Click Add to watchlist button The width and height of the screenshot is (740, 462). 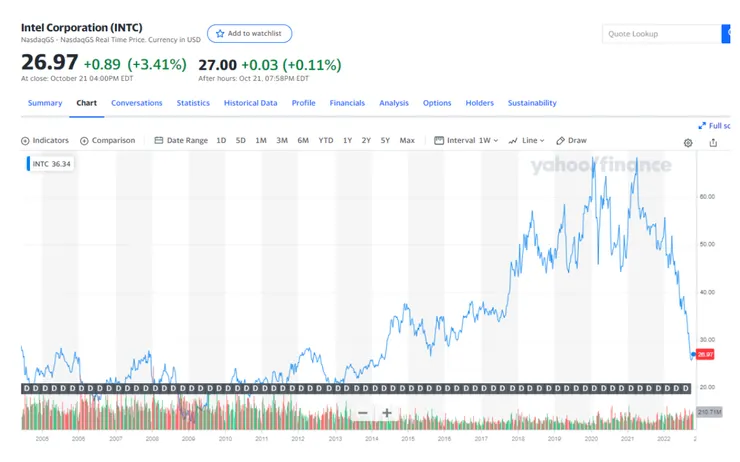click(x=249, y=34)
